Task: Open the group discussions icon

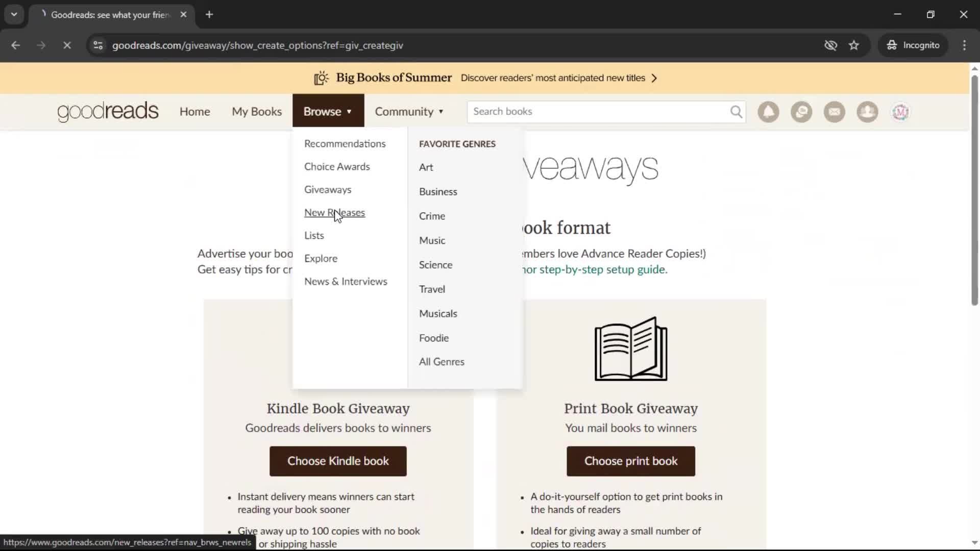Action: (801, 112)
